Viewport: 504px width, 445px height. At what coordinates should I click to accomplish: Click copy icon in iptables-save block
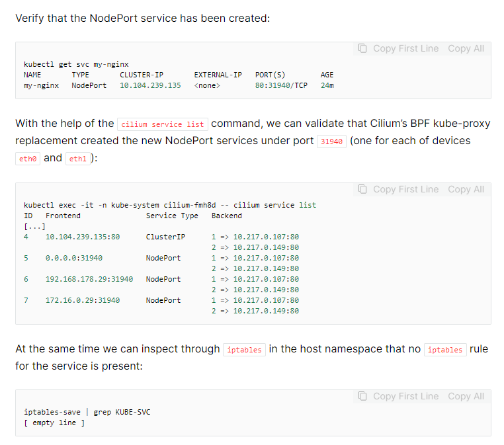362,396
